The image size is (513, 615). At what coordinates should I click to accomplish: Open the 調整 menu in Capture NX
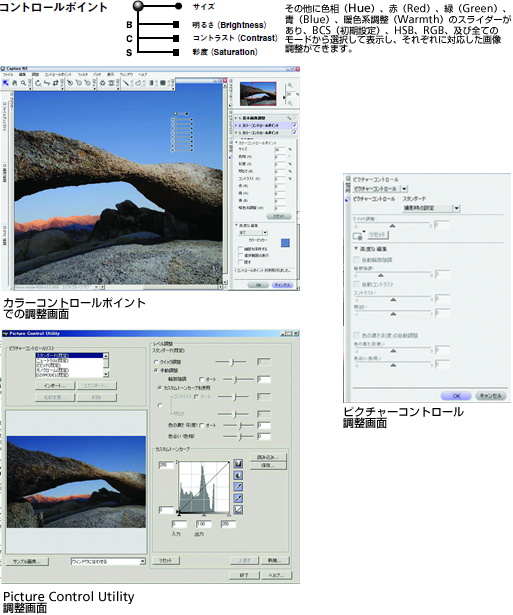[x=35, y=75]
